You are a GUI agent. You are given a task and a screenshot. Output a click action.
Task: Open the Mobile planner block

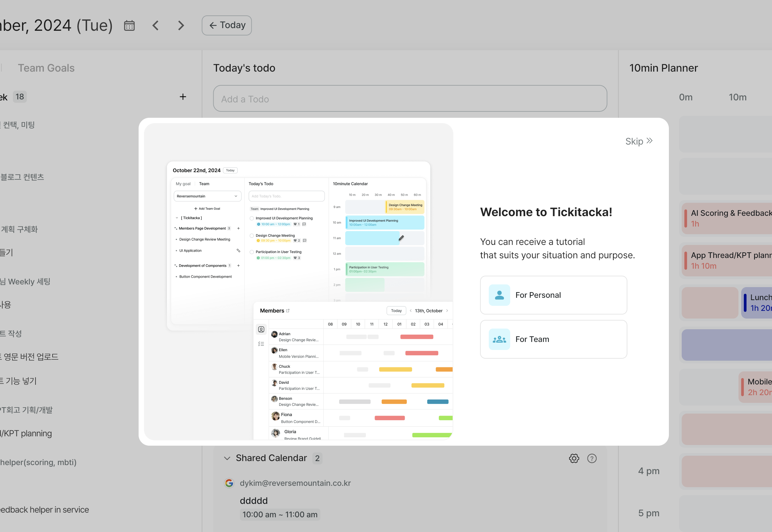(x=755, y=387)
